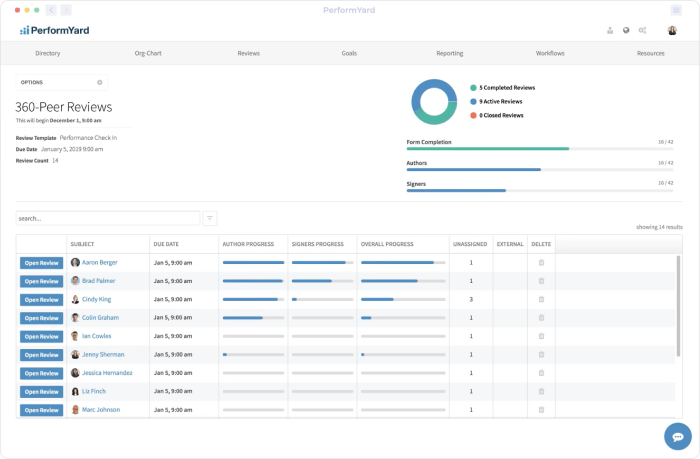Select the Workflows tab
Screen dimensions: 700x459
[550, 53]
